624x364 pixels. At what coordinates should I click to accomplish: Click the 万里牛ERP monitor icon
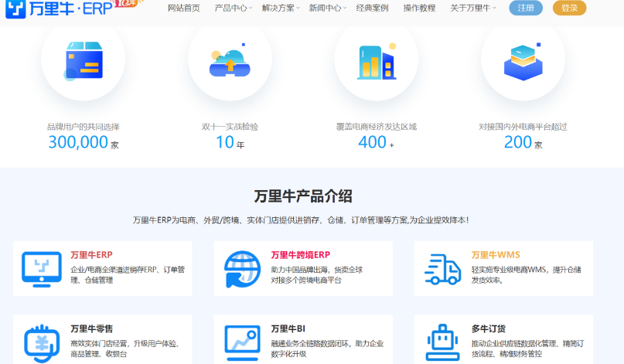[x=42, y=269]
